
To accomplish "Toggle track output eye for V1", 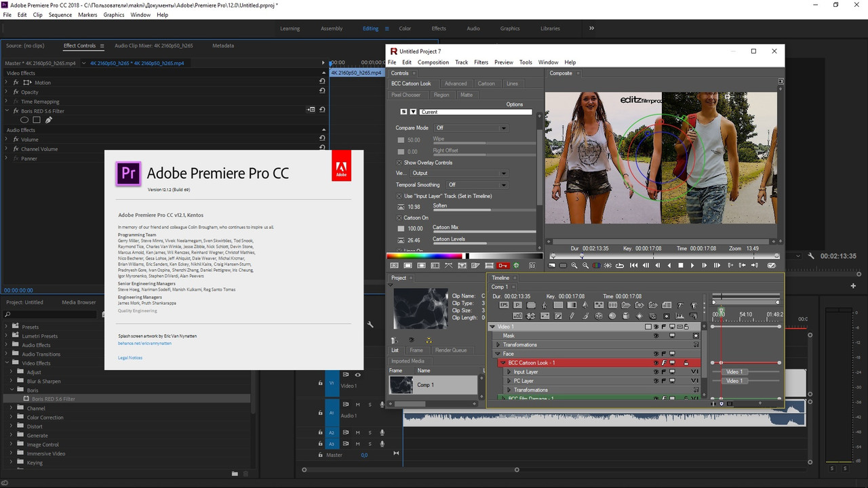I will coord(358,374).
